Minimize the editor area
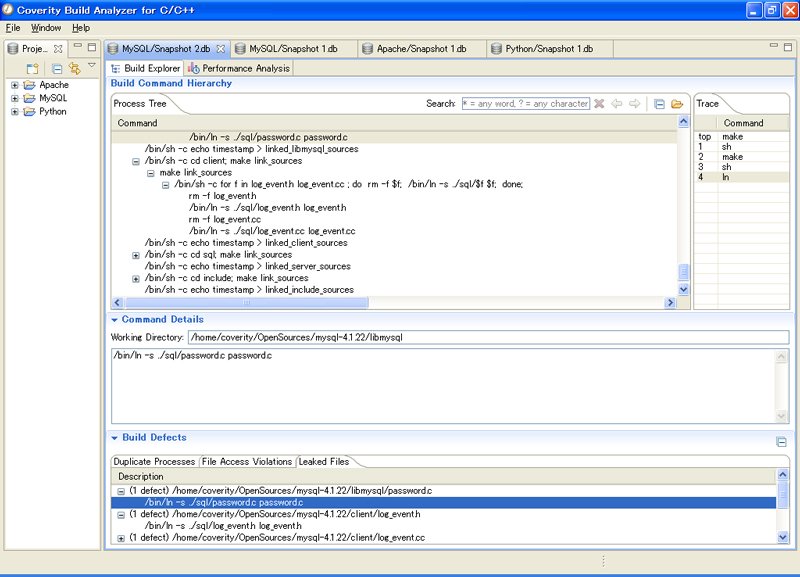The width and height of the screenshot is (800, 577). 773,46
